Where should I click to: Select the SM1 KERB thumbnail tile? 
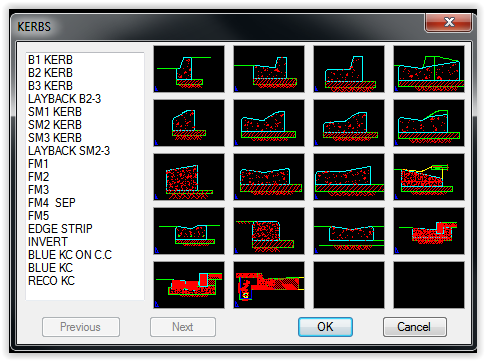click(x=189, y=123)
